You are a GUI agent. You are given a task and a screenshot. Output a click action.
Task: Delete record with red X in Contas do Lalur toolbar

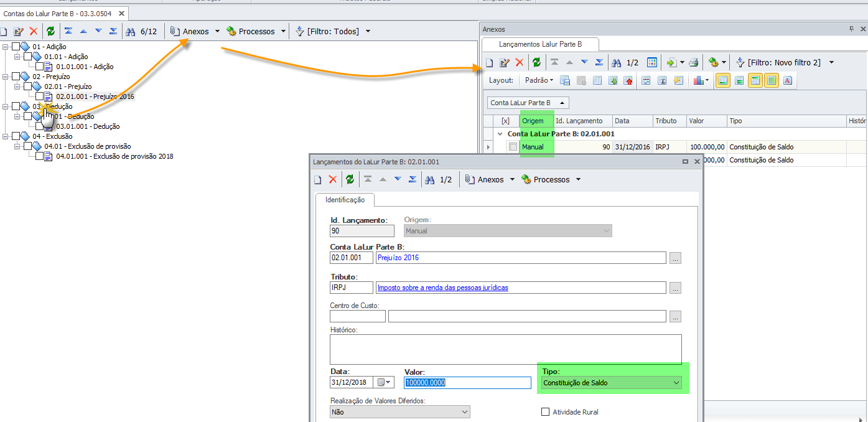pos(34,31)
